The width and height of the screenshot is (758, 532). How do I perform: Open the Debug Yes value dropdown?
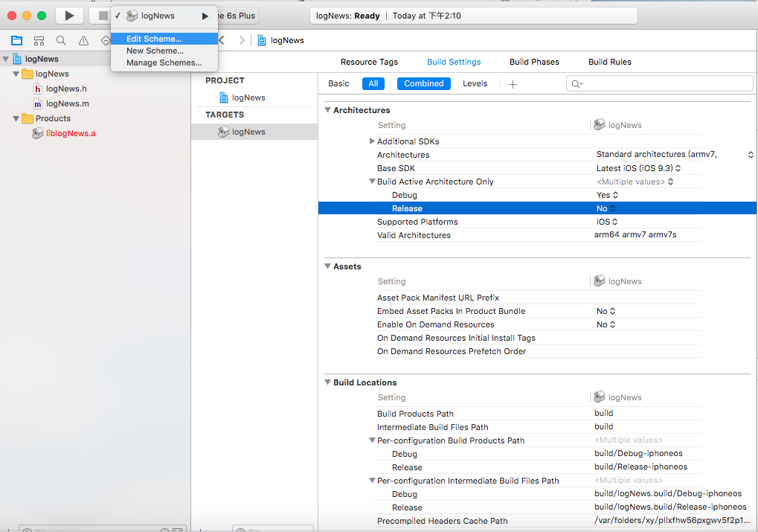tap(607, 195)
